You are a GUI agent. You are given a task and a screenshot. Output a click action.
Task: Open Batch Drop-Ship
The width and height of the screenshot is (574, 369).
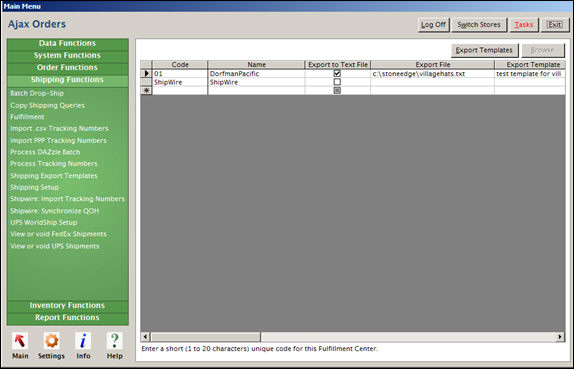(x=37, y=93)
